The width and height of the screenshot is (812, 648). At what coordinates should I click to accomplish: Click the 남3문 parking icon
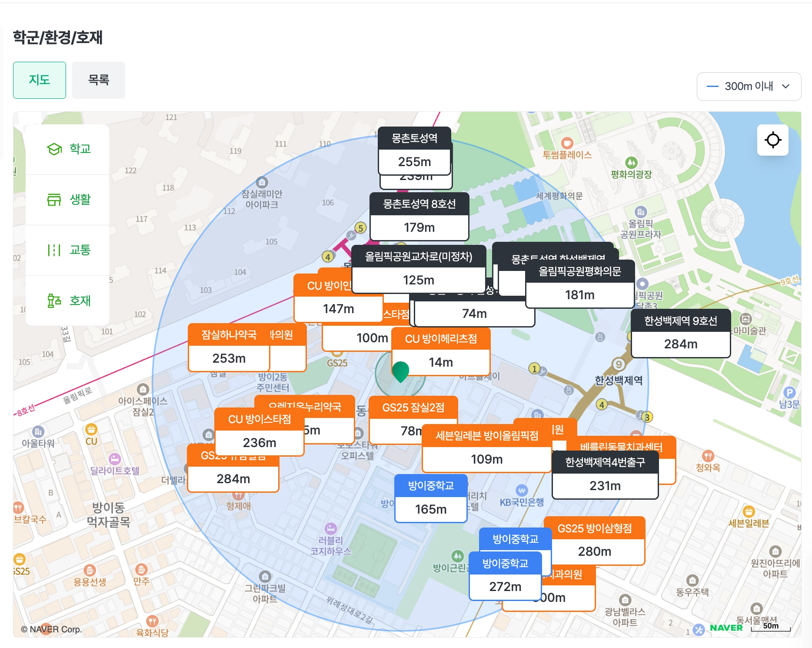(x=789, y=392)
